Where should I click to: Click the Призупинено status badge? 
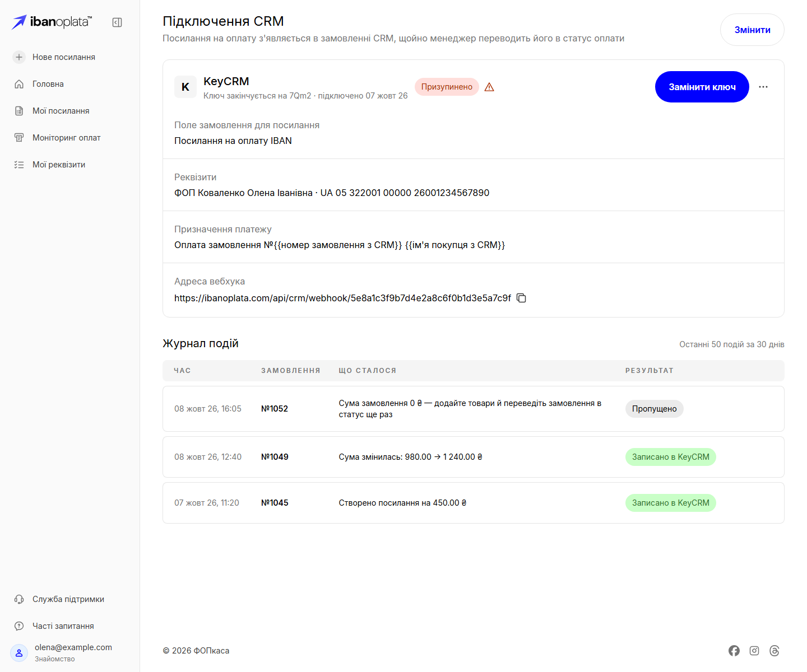(447, 87)
